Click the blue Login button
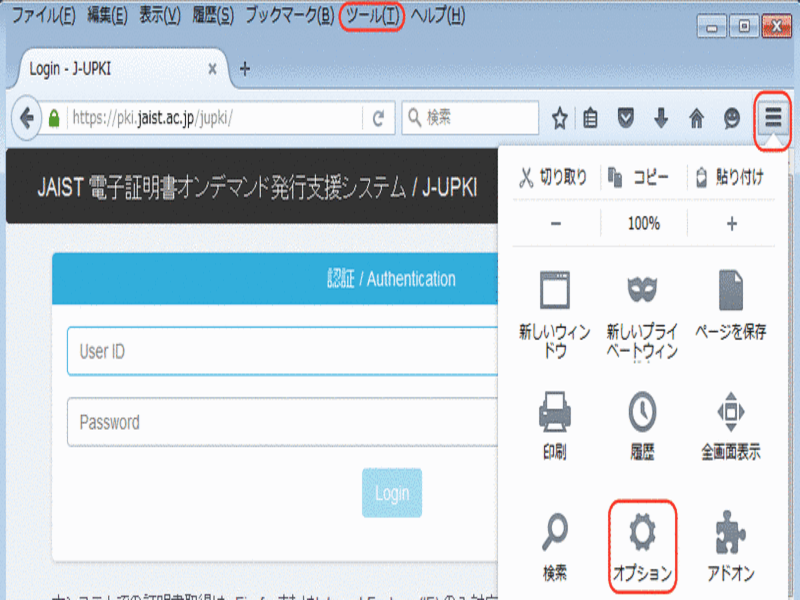The width and height of the screenshot is (800, 600). [392, 493]
